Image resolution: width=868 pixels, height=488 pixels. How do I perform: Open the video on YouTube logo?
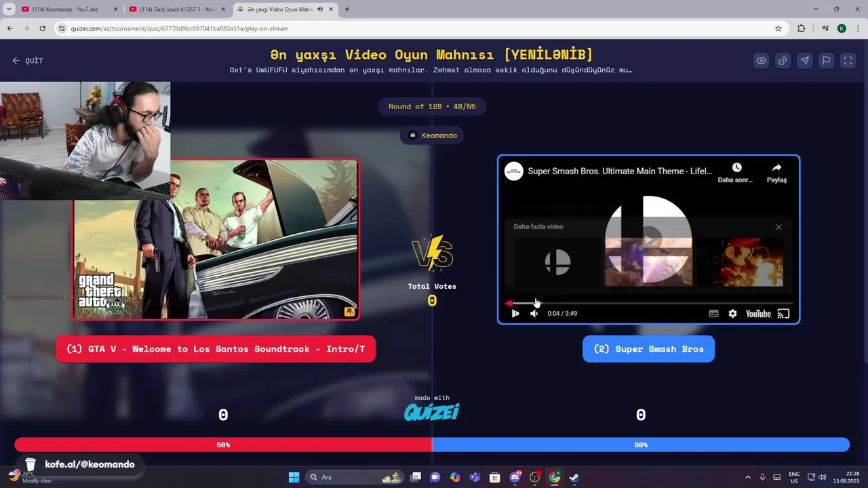[758, 313]
